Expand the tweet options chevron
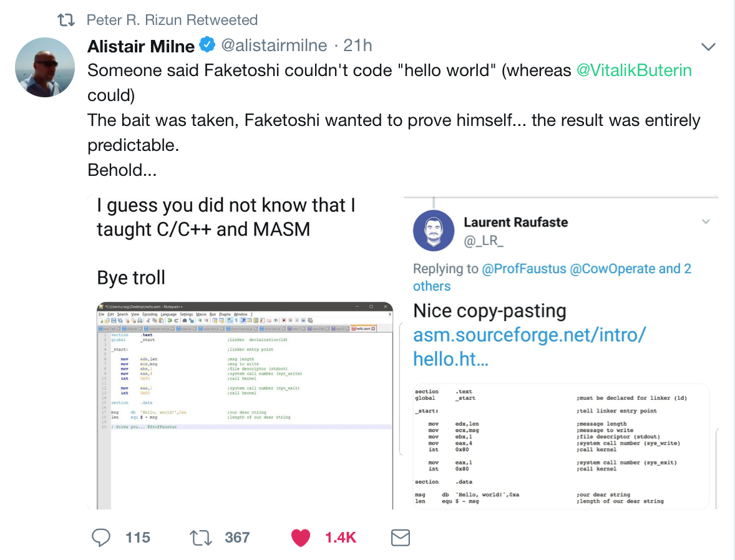 708,46
